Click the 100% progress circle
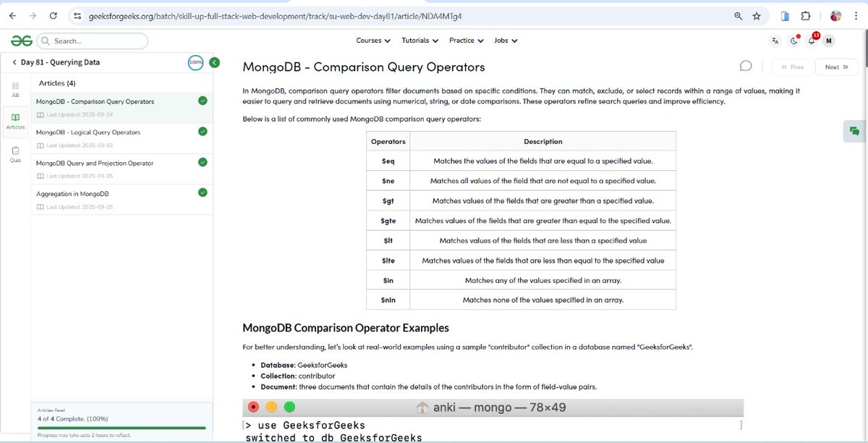The image size is (868, 443). 195,62
